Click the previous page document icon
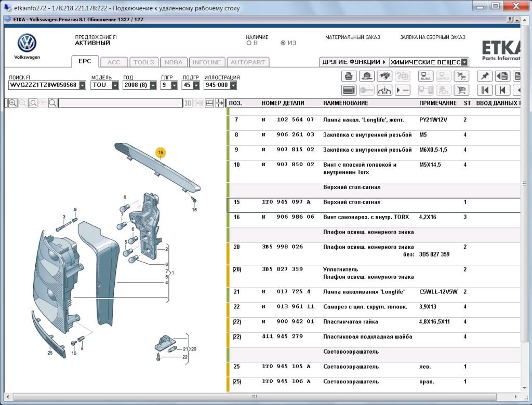 [x=502, y=76]
